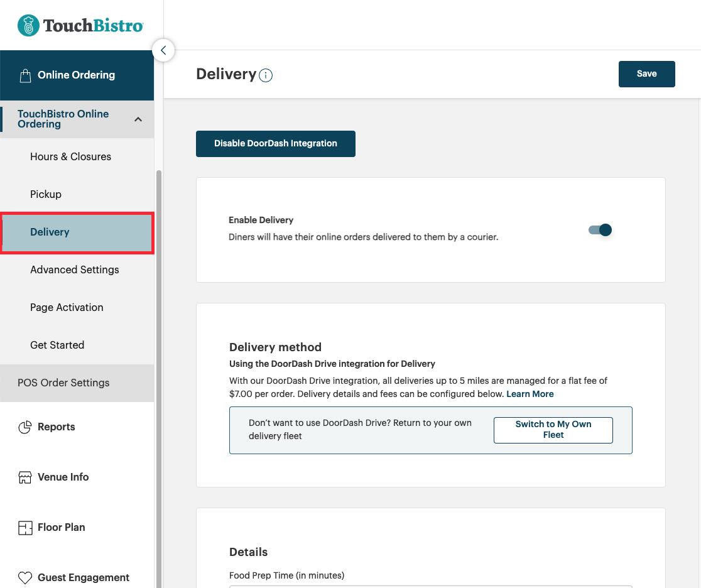Open Hours & Closures settings
The height and width of the screenshot is (588, 701).
click(70, 156)
